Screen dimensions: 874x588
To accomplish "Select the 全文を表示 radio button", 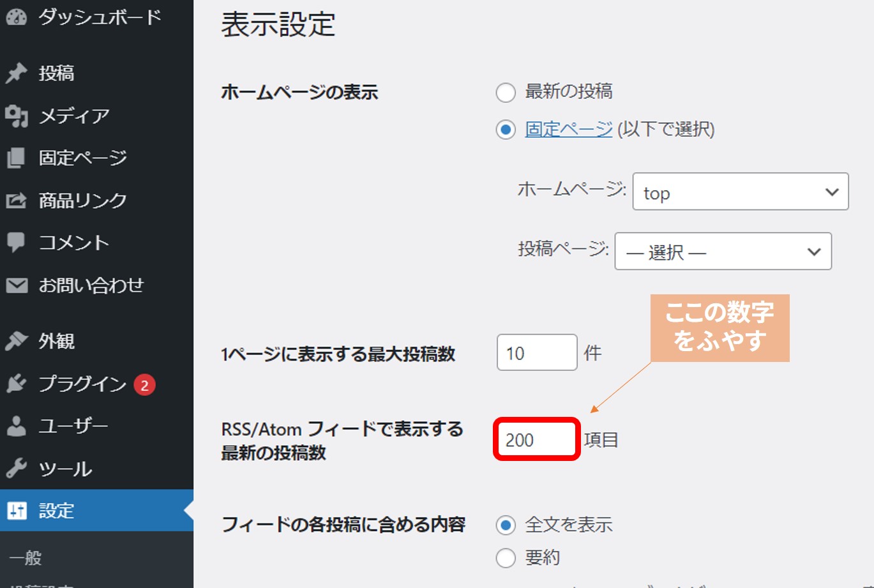I will point(506,525).
